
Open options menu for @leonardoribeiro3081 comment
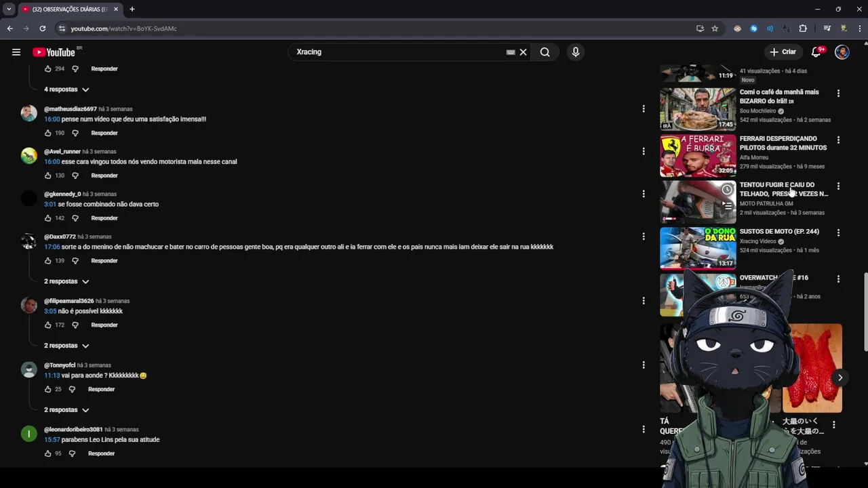644,430
